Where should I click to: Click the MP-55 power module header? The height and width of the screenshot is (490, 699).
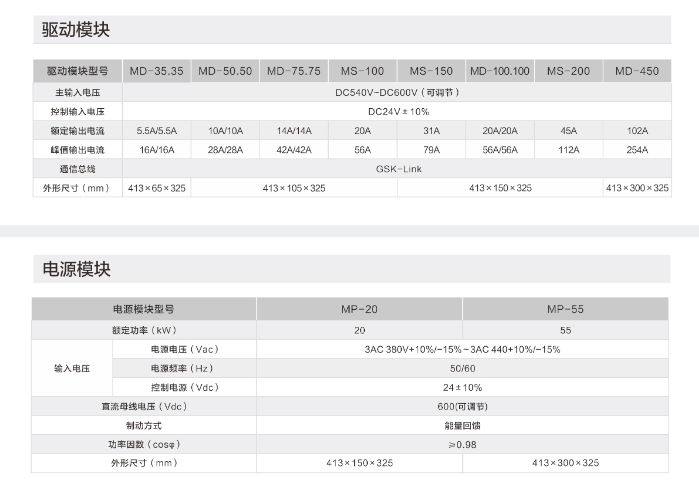(565, 310)
